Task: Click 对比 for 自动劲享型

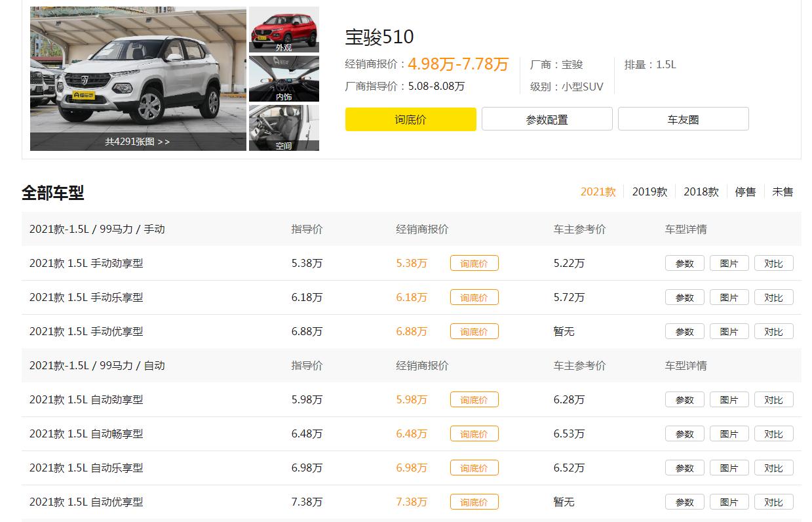Action: 774,399
